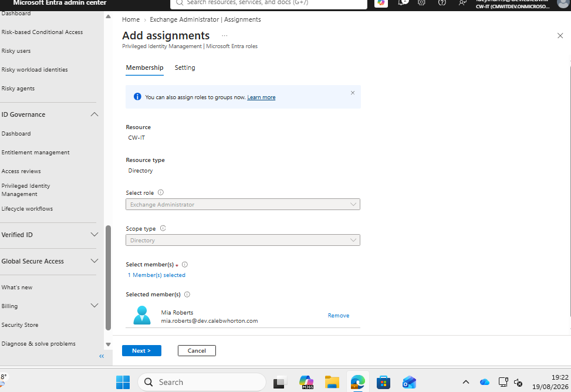Viewport: 571px width, 392px height.
Task: Go to Home breadcrumb
Action: click(x=131, y=20)
